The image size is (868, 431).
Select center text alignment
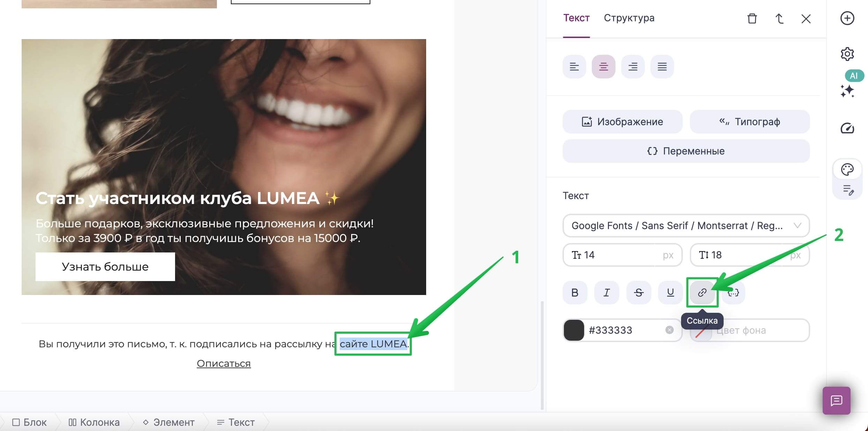point(603,66)
